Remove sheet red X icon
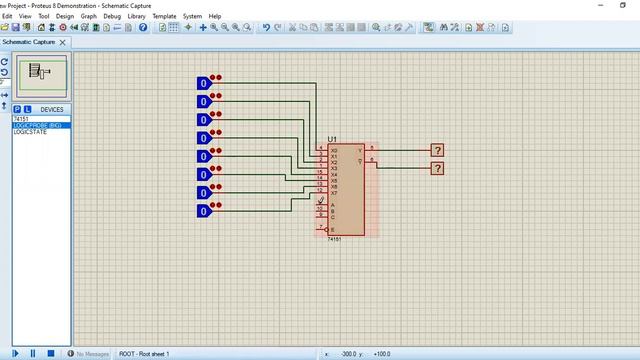Image resolution: width=640 pixels, height=360 pixels. [480, 27]
